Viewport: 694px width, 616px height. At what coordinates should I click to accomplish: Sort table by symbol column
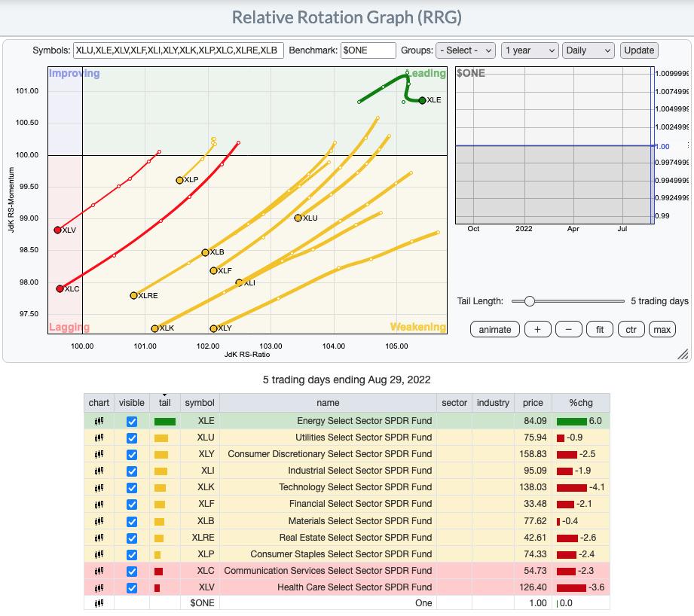pos(200,403)
